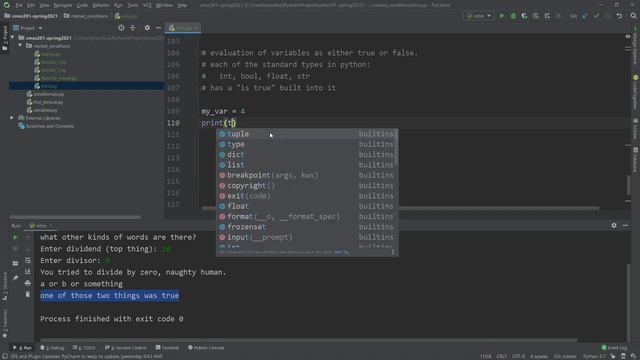Viewport: 640px width, 360px height.
Task: Open Project view selector dropdown
Action: click(28, 28)
